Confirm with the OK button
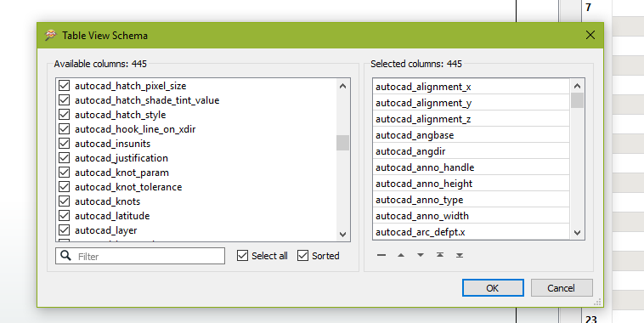The width and height of the screenshot is (644, 323). pyautogui.click(x=493, y=288)
